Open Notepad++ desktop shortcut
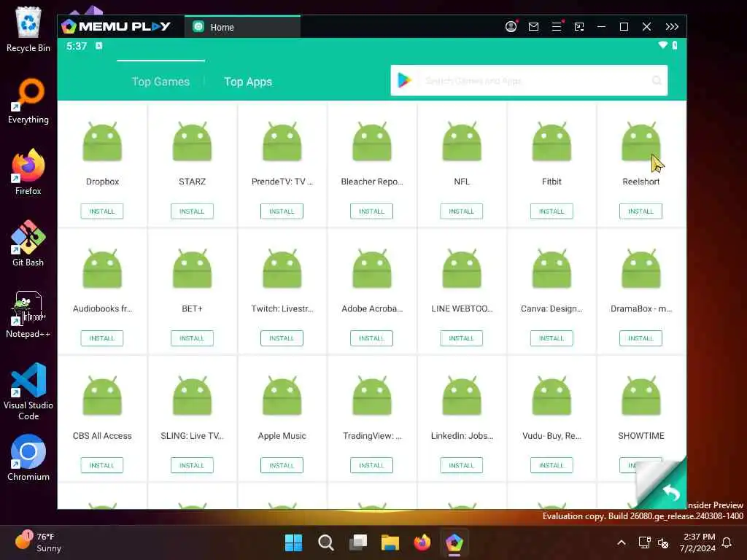Viewport: 747px width, 560px height. (x=28, y=315)
